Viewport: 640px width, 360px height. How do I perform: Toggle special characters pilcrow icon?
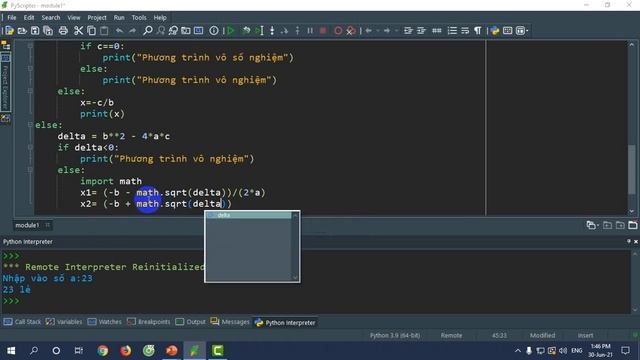pyautogui.click(x=478, y=31)
